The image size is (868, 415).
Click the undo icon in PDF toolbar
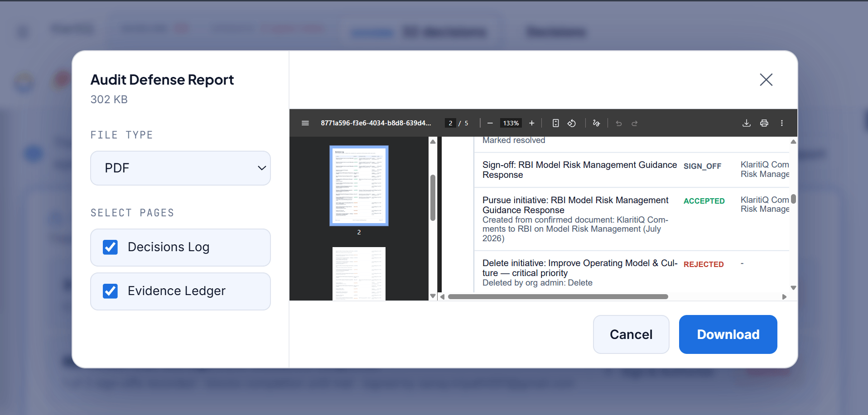pos(619,123)
